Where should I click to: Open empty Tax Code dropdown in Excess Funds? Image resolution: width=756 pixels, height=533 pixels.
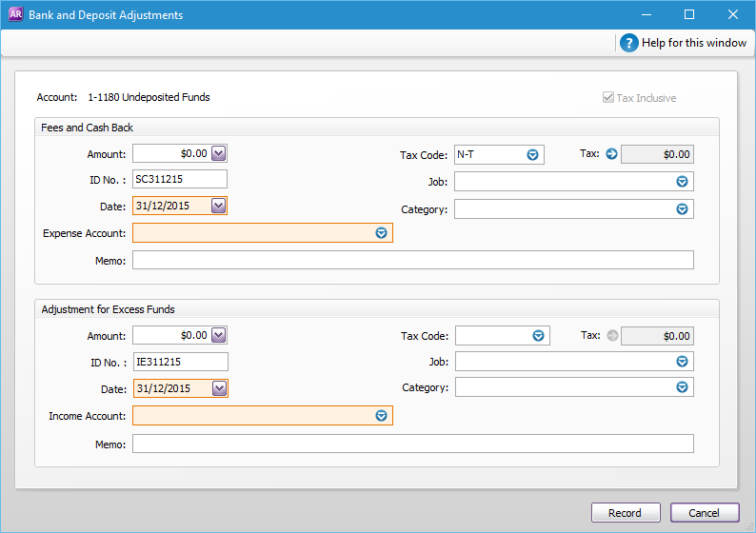[538, 335]
